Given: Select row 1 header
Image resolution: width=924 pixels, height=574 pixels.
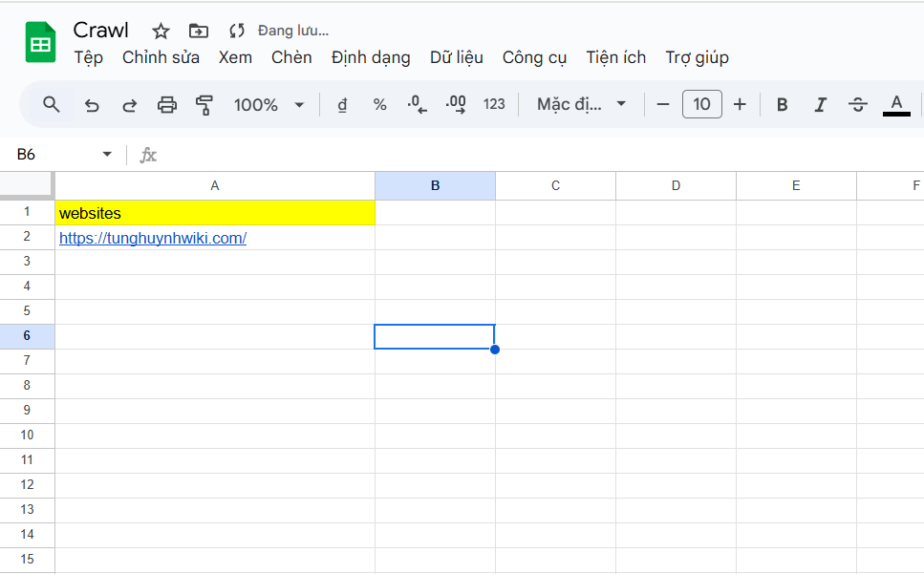Looking at the screenshot, I should (27, 212).
